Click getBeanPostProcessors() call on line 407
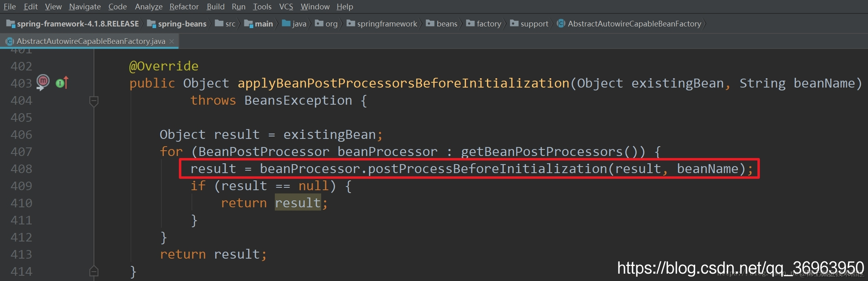This screenshot has height=281, width=868. [x=553, y=151]
